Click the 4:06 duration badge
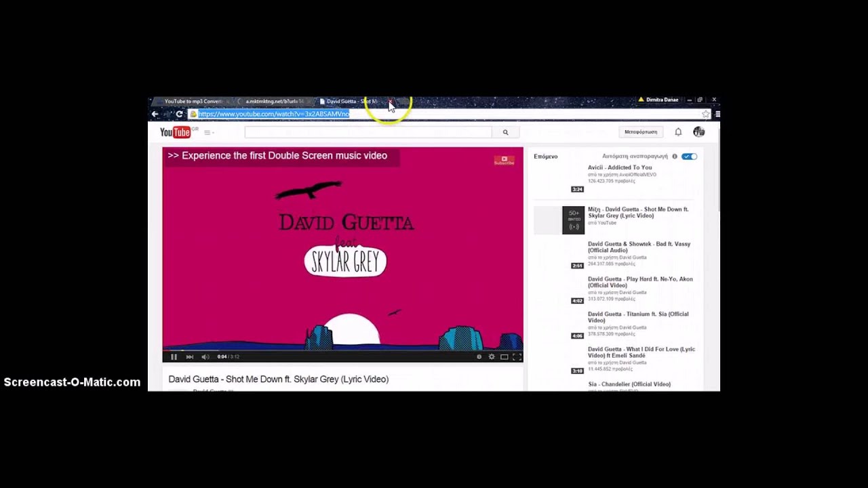Viewport: 868px width, 488px height. click(577, 335)
